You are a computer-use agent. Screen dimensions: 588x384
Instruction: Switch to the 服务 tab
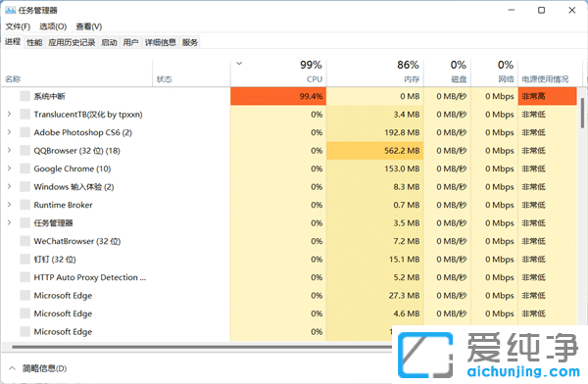(x=190, y=42)
